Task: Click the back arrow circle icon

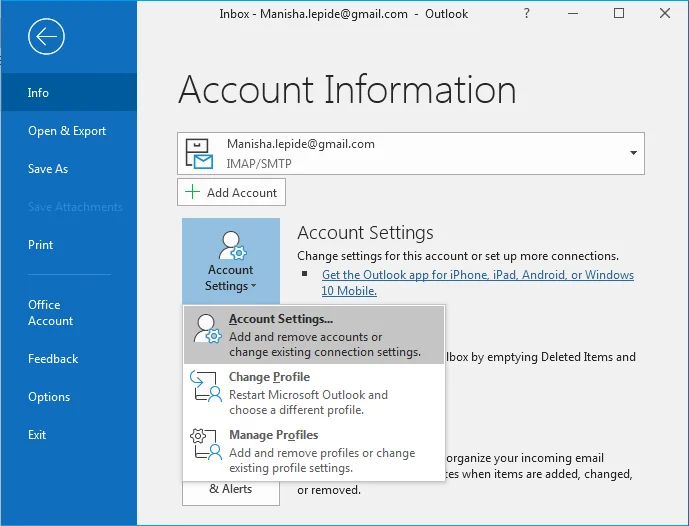Action: (46, 36)
